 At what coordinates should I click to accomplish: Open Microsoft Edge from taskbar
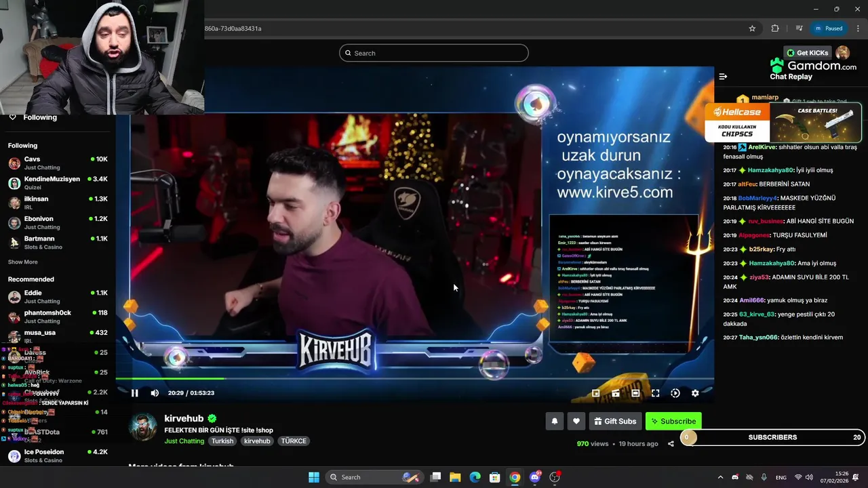point(475,477)
